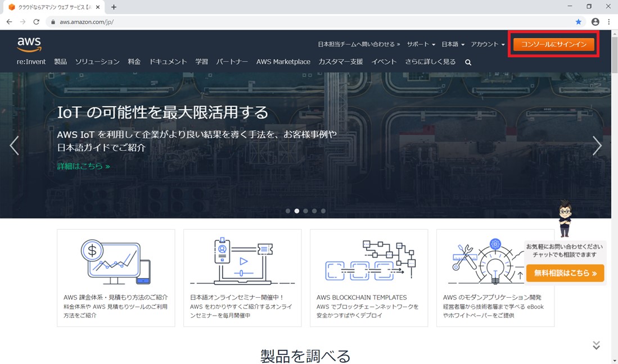618x364 pixels.
Task: Click the 製品を調べる heading
Action: (305, 356)
